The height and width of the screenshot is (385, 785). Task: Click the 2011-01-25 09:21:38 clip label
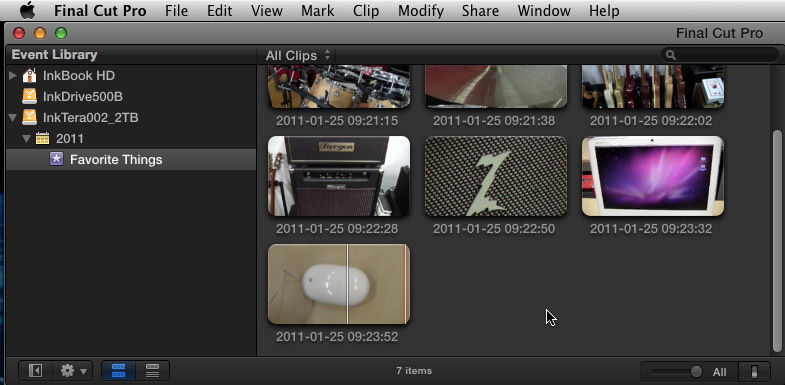point(494,121)
